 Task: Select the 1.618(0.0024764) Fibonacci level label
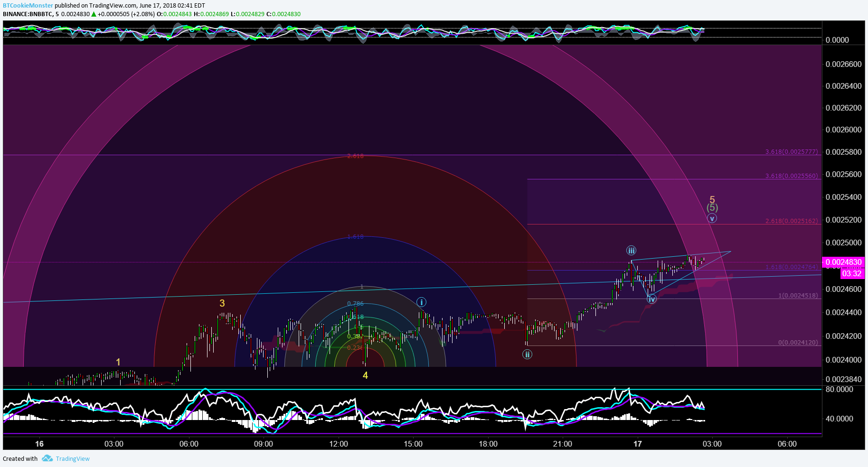click(792, 267)
